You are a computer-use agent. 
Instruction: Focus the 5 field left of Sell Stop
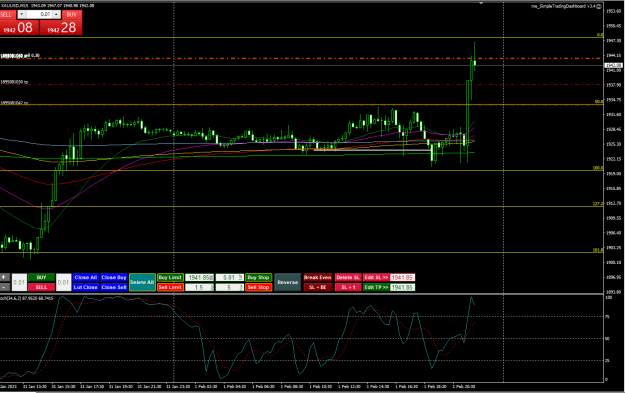[x=230, y=287]
